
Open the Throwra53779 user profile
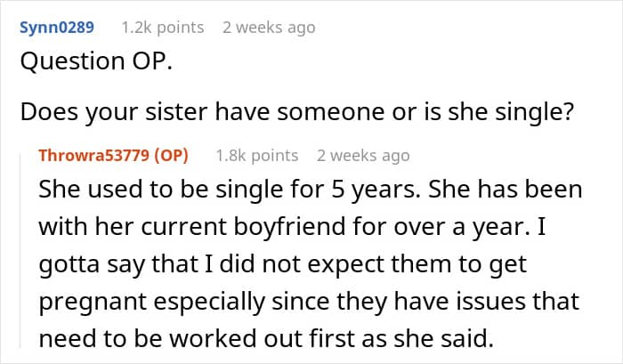pyautogui.click(x=93, y=156)
